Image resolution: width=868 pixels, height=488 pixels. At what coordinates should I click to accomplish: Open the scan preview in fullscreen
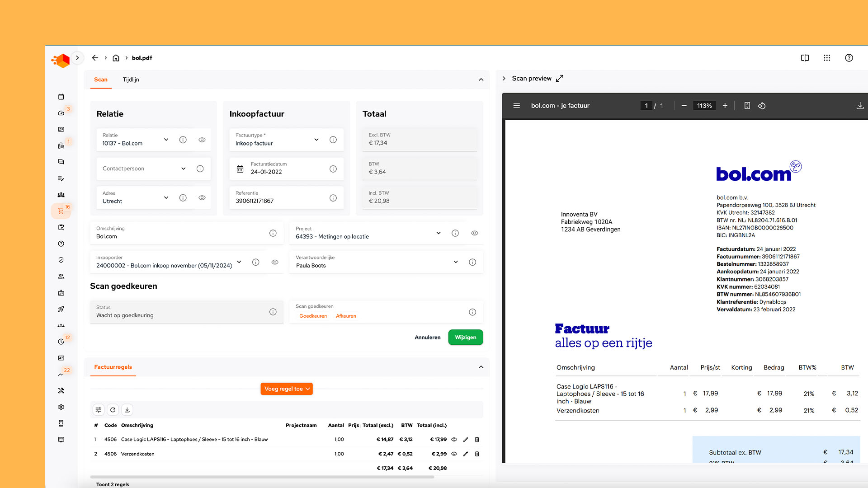click(560, 79)
